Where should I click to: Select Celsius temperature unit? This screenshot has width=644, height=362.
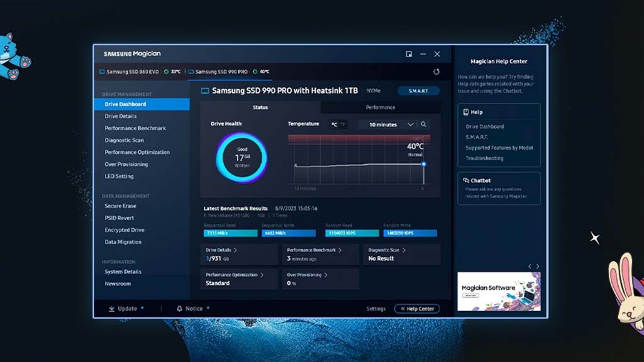pyautogui.click(x=334, y=124)
